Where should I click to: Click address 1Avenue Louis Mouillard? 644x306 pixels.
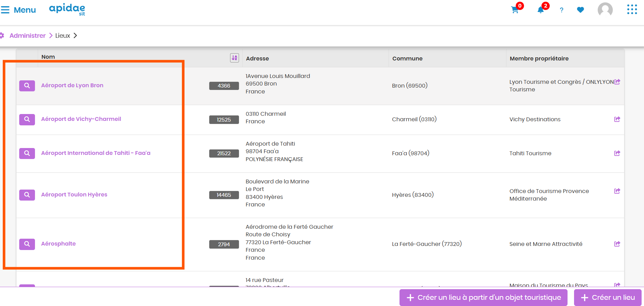click(x=278, y=76)
